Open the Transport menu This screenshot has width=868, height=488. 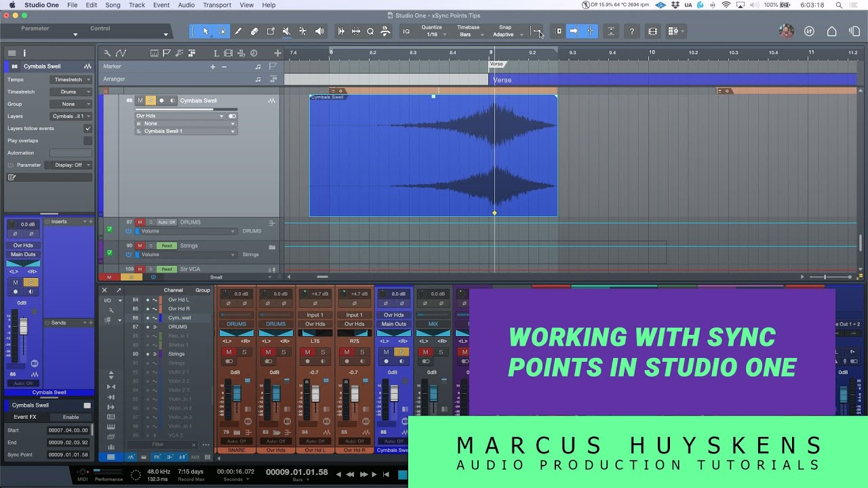(217, 5)
